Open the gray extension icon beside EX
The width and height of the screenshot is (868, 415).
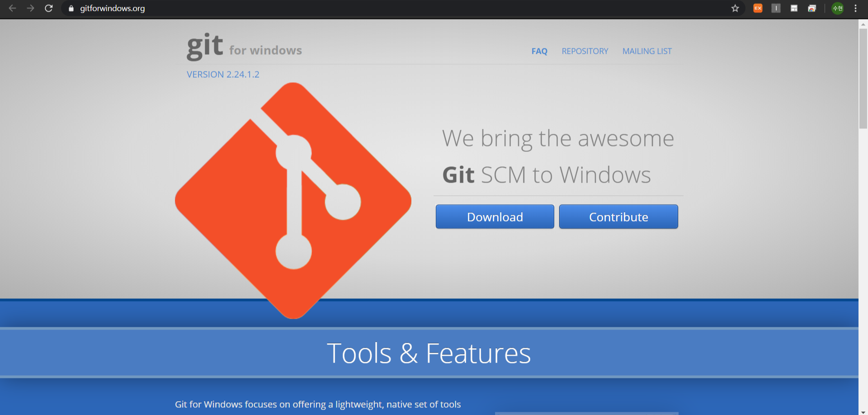776,8
